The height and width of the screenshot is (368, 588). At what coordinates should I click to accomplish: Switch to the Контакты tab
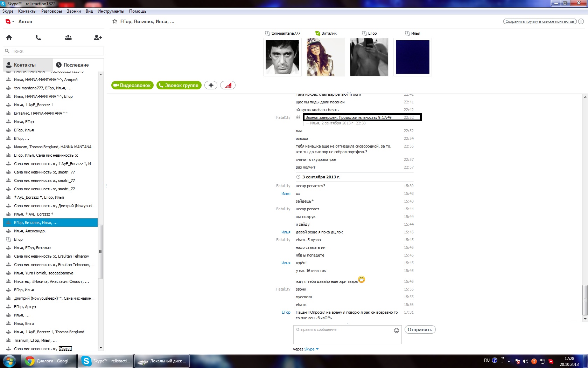[x=28, y=65]
